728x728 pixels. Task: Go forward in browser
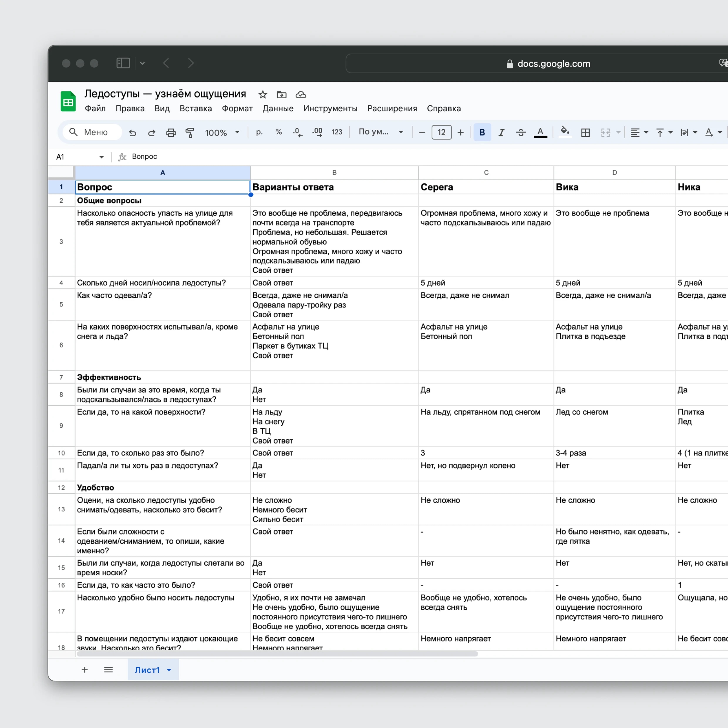point(191,63)
